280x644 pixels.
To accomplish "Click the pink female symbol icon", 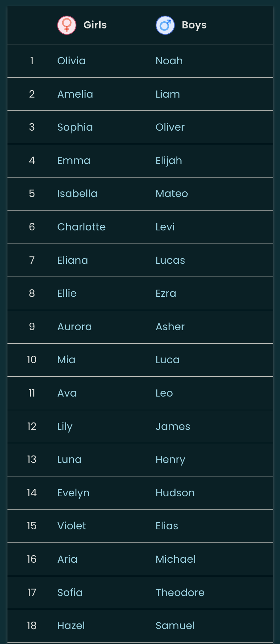I will point(67,25).
